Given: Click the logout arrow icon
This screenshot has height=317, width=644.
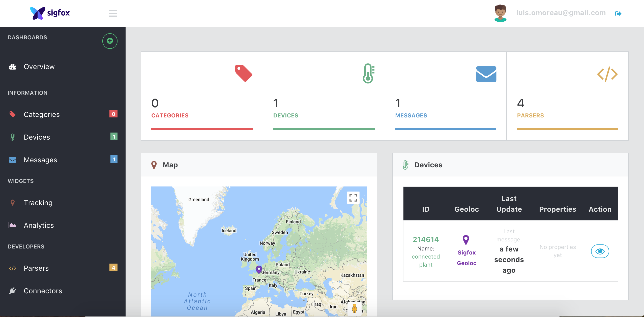Looking at the screenshot, I should coord(618,13).
